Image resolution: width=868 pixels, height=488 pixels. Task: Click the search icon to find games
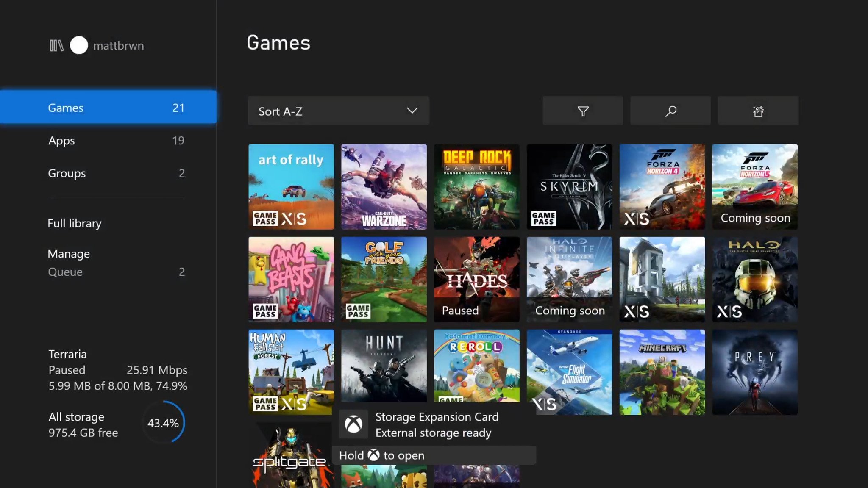670,111
